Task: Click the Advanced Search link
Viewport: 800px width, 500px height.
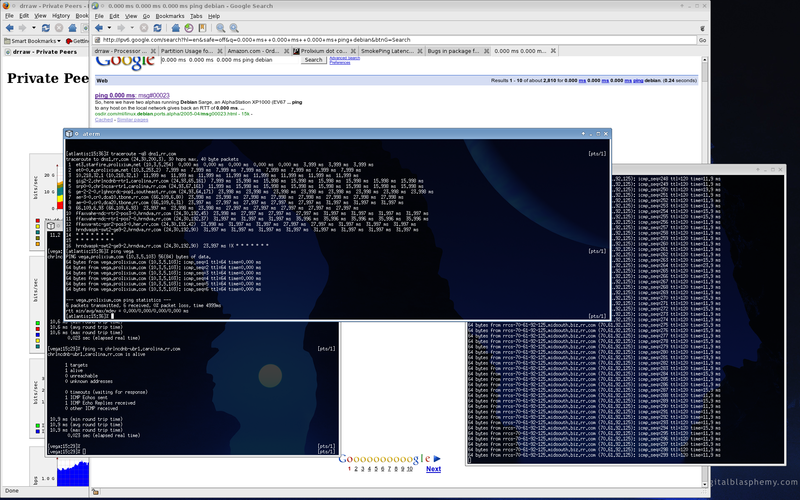Action: [x=345, y=58]
